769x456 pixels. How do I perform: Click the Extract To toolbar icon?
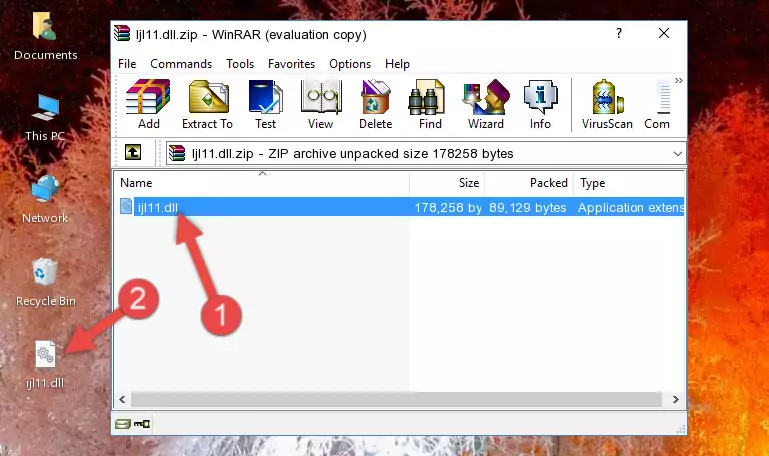click(207, 104)
